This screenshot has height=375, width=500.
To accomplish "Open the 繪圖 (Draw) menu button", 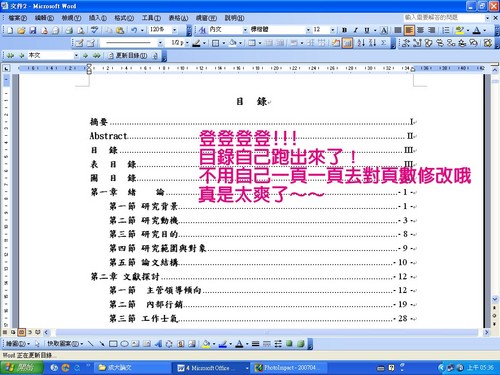I will [x=18, y=344].
